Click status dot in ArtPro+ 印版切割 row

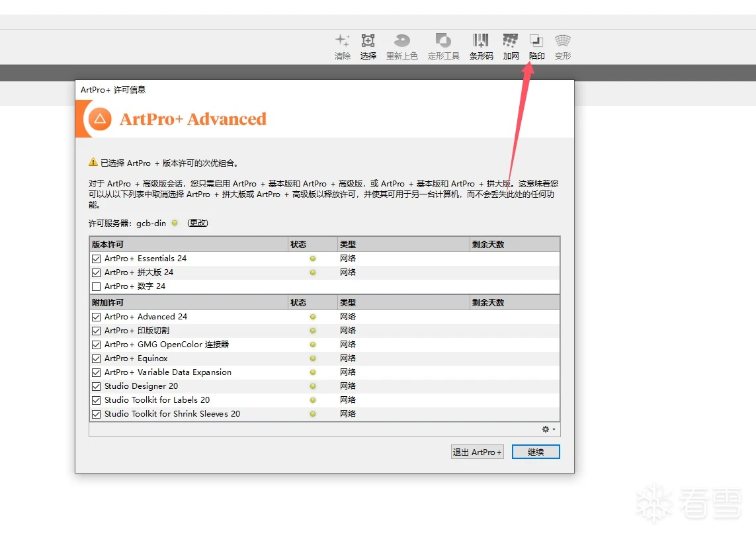click(x=313, y=331)
